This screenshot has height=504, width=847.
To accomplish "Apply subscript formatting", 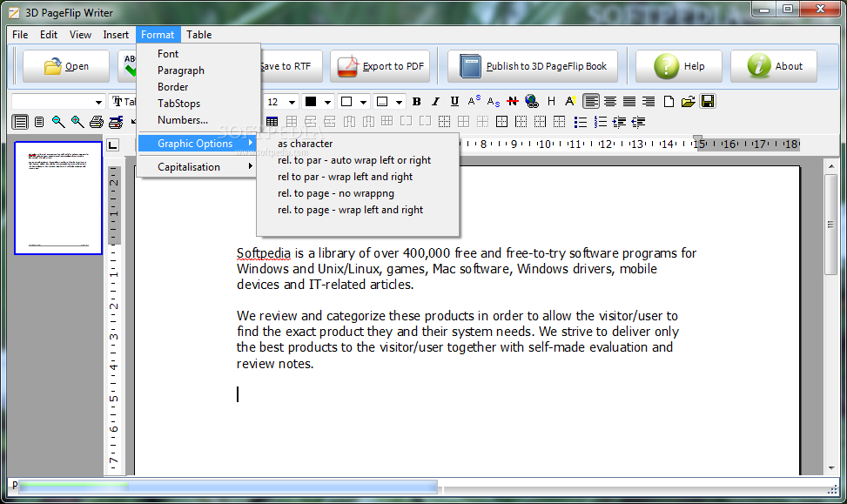I will (494, 102).
